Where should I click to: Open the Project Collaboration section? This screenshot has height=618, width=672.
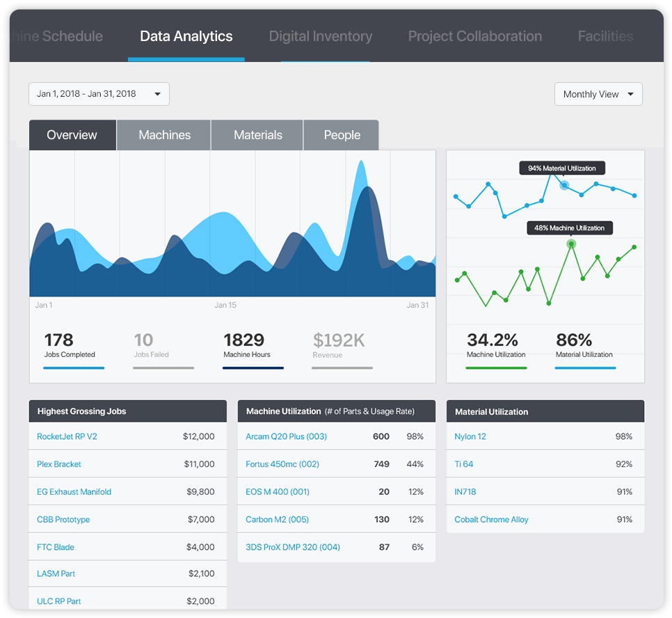(x=474, y=36)
